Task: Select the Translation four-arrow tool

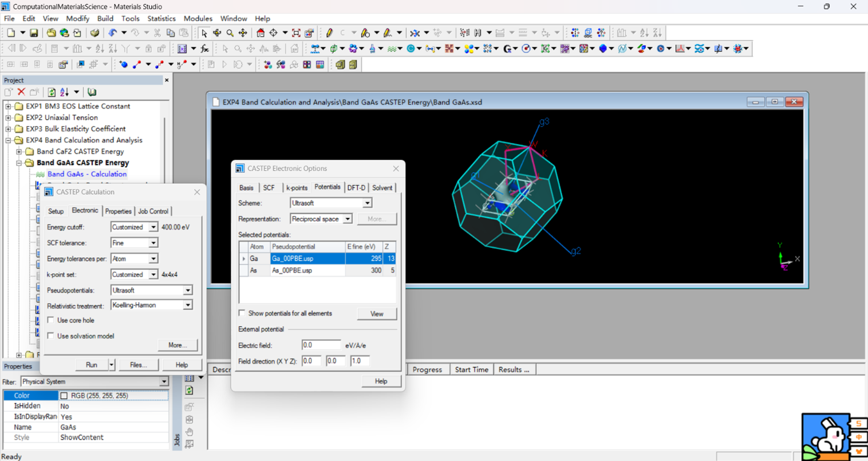Action: tap(243, 33)
